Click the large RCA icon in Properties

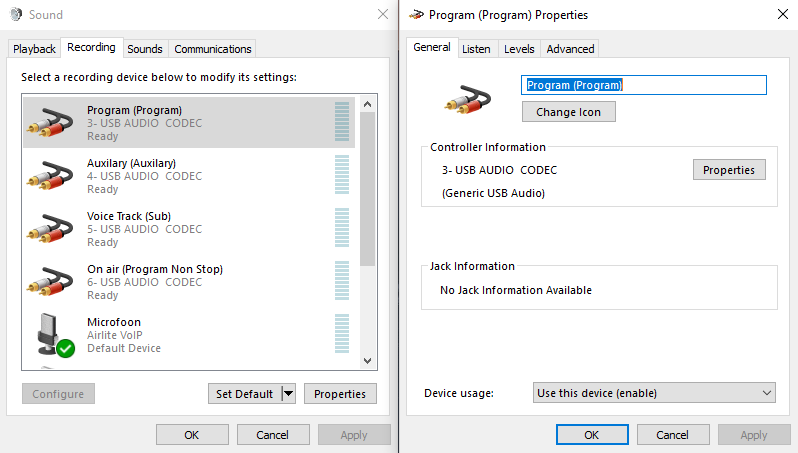pos(466,98)
